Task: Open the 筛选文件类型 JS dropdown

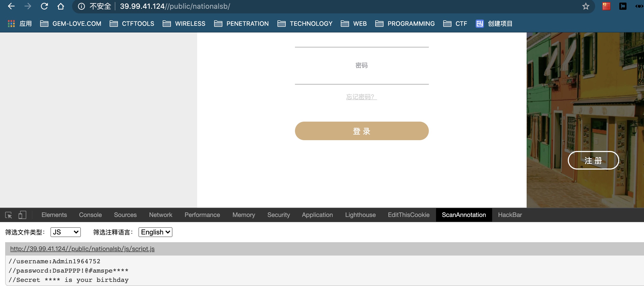Action: coord(66,232)
